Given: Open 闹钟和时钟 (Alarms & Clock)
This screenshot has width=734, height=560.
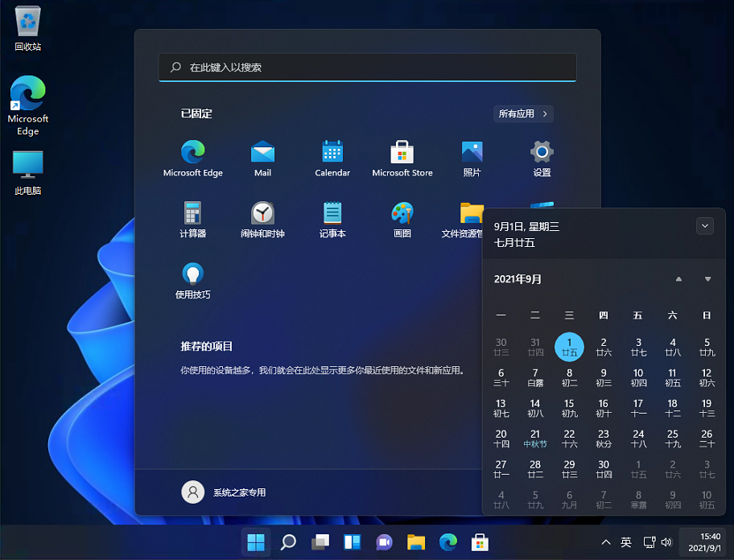Looking at the screenshot, I should coord(262,219).
